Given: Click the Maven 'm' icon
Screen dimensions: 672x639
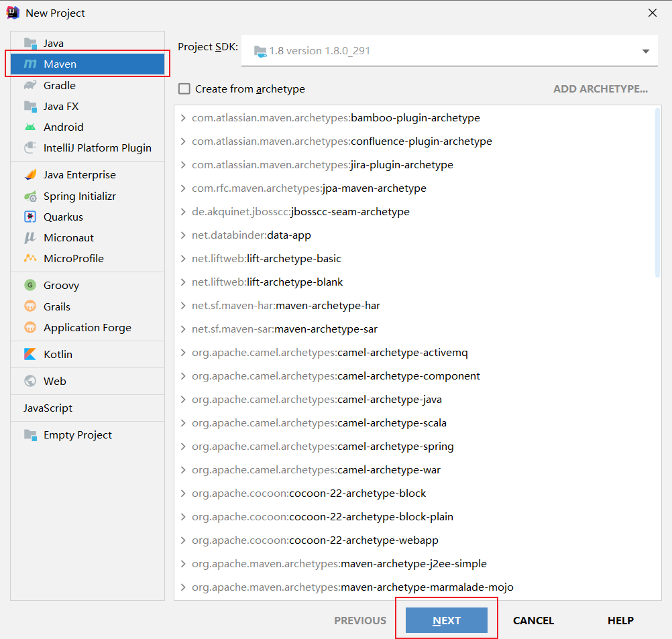Looking at the screenshot, I should pyautogui.click(x=30, y=64).
